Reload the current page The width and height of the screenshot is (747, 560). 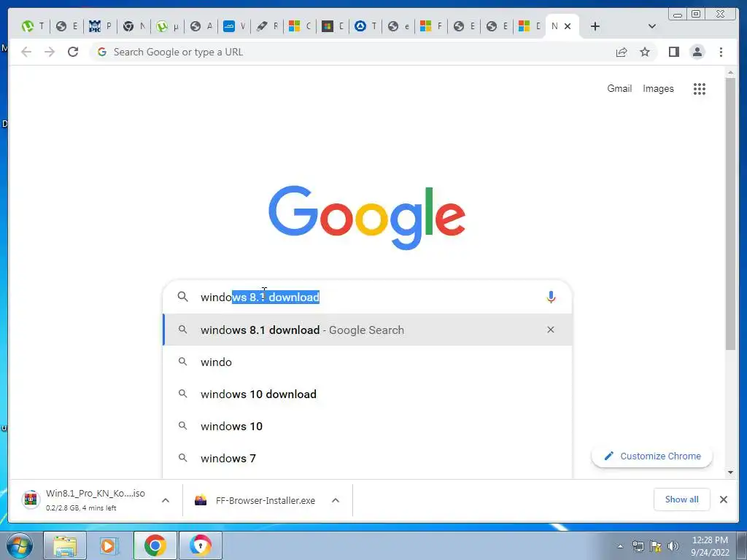coord(73,52)
